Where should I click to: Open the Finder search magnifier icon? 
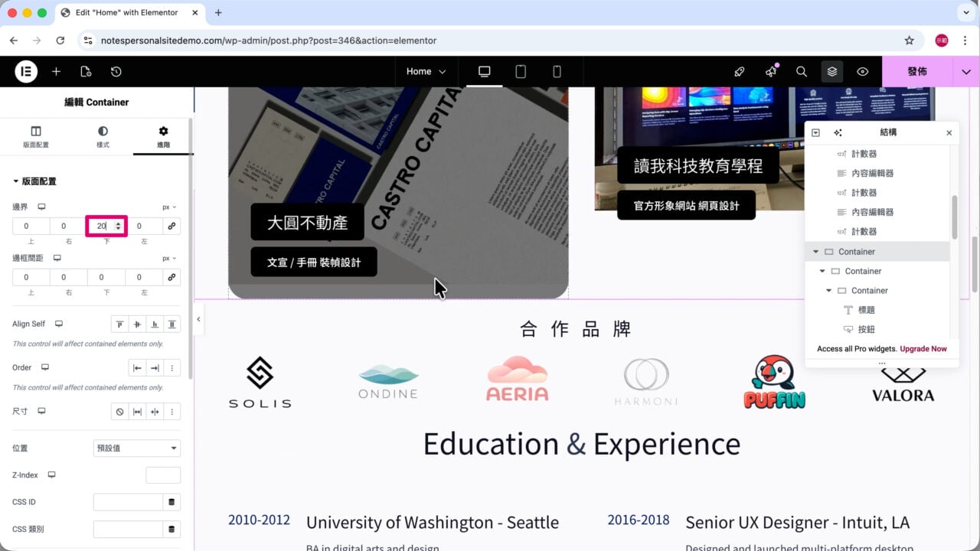pyautogui.click(x=802, y=71)
